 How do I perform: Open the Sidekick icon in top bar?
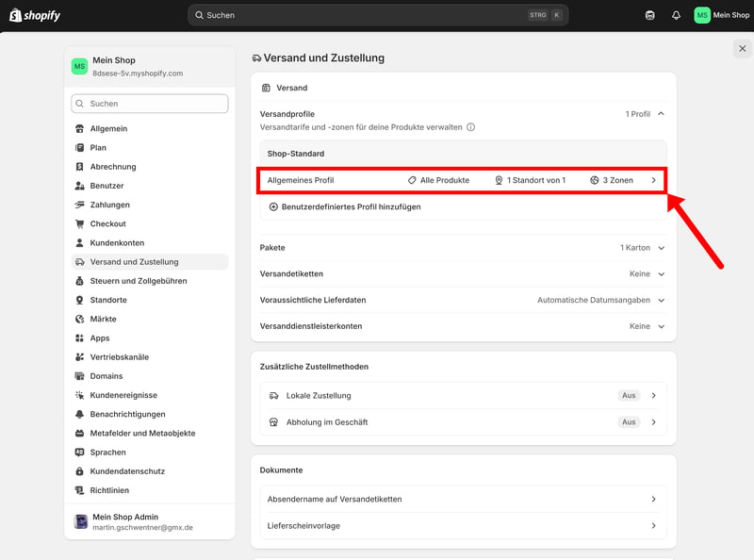coord(649,15)
